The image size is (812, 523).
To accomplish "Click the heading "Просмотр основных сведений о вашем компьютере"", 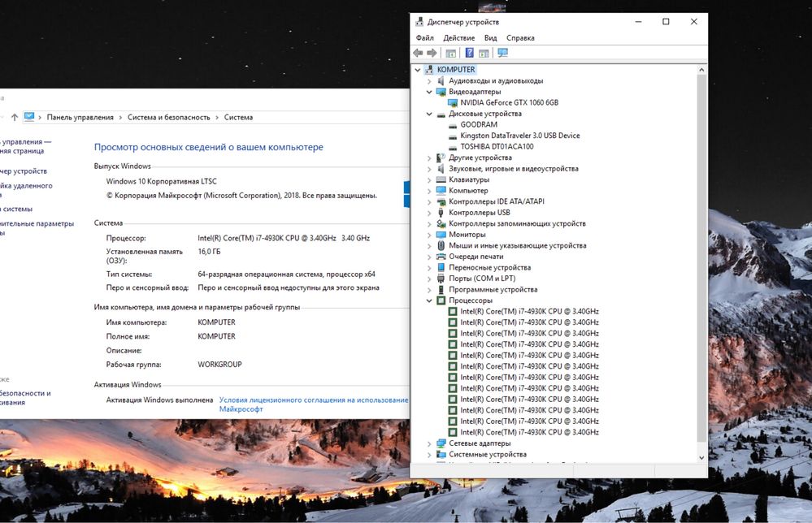I will 209,148.
